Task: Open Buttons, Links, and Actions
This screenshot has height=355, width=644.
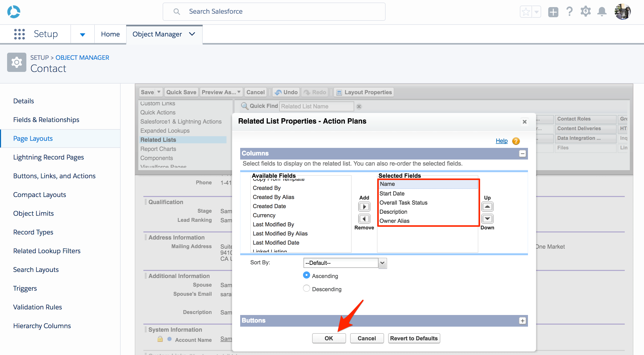Action: 54,176
